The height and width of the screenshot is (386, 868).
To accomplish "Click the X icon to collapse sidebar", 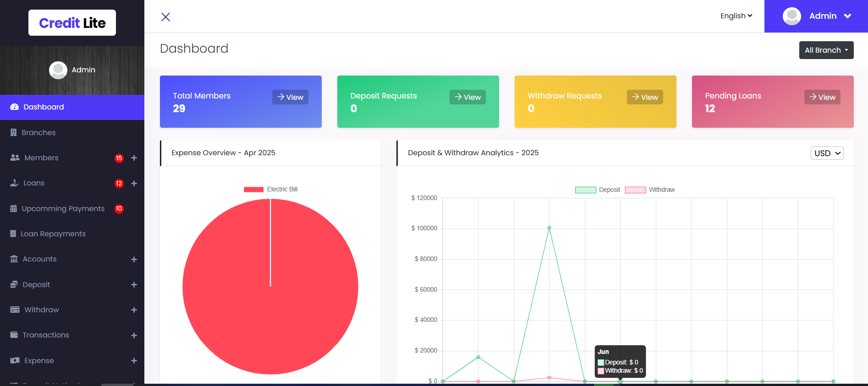I will click(x=165, y=17).
